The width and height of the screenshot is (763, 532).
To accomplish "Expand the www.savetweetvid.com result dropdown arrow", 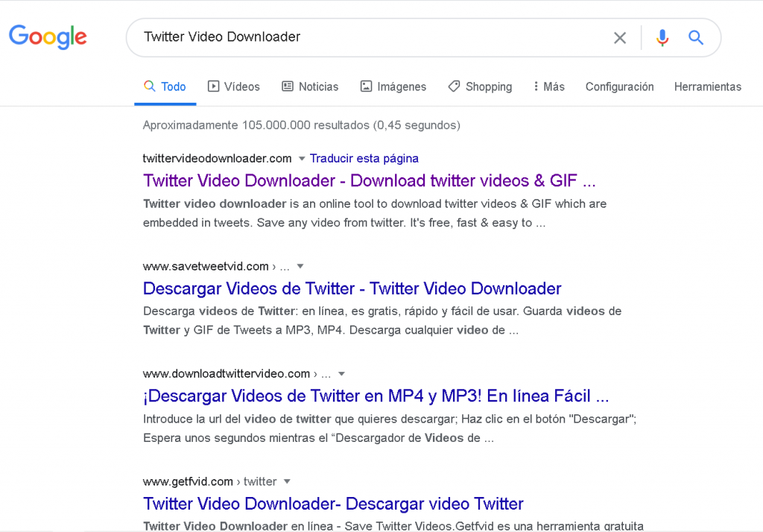I will (300, 266).
